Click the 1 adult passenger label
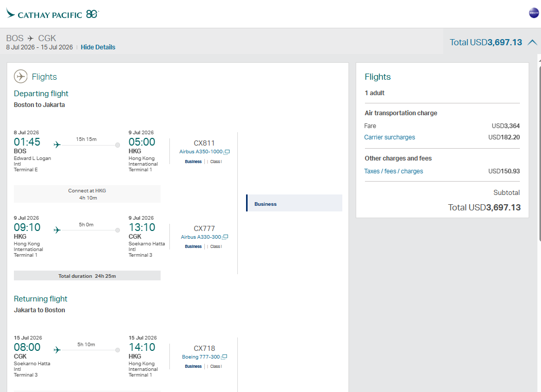Image resolution: width=541 pixels, height=392 pixels. 374,93
